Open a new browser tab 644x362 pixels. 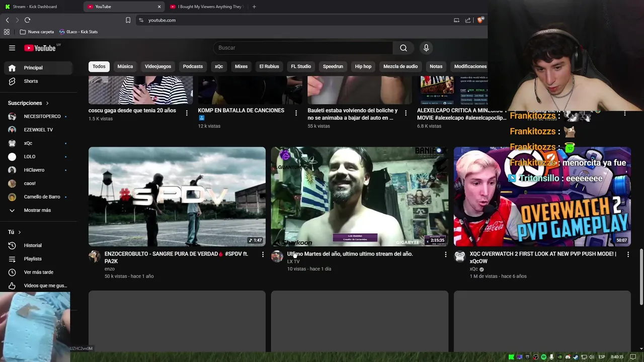254,7
